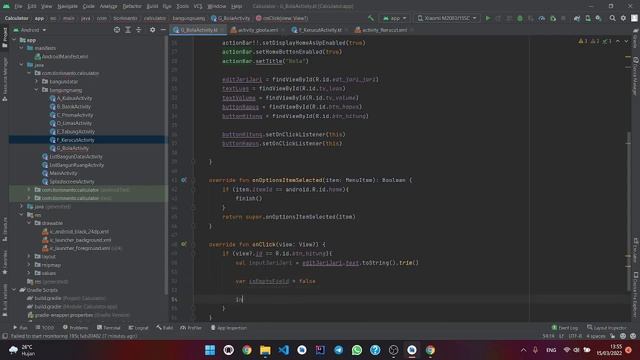The width and height of the screenshot is (640, 360).
Task: Click Collapse All icon in Project panel
Action: click(x=138, y=30)
